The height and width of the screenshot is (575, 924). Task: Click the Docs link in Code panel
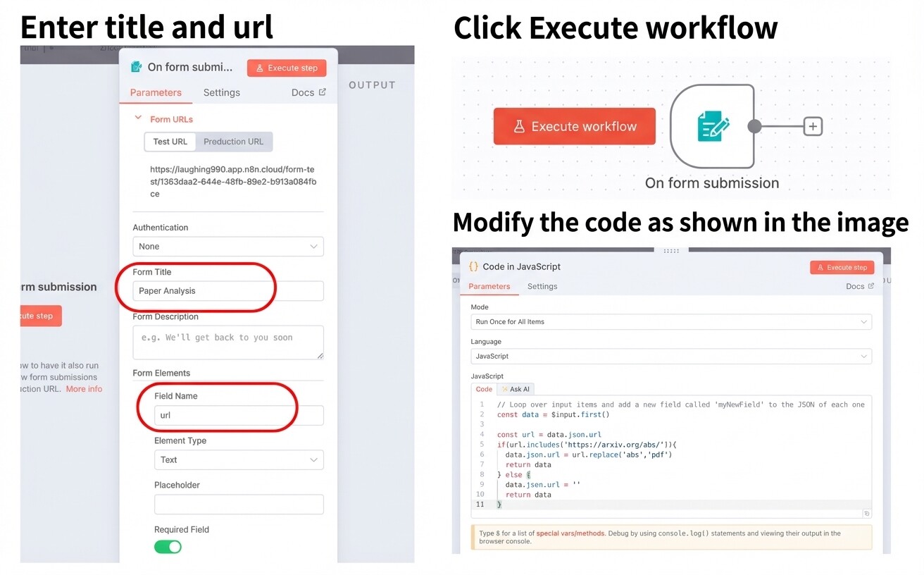click(x=859, y=286)
